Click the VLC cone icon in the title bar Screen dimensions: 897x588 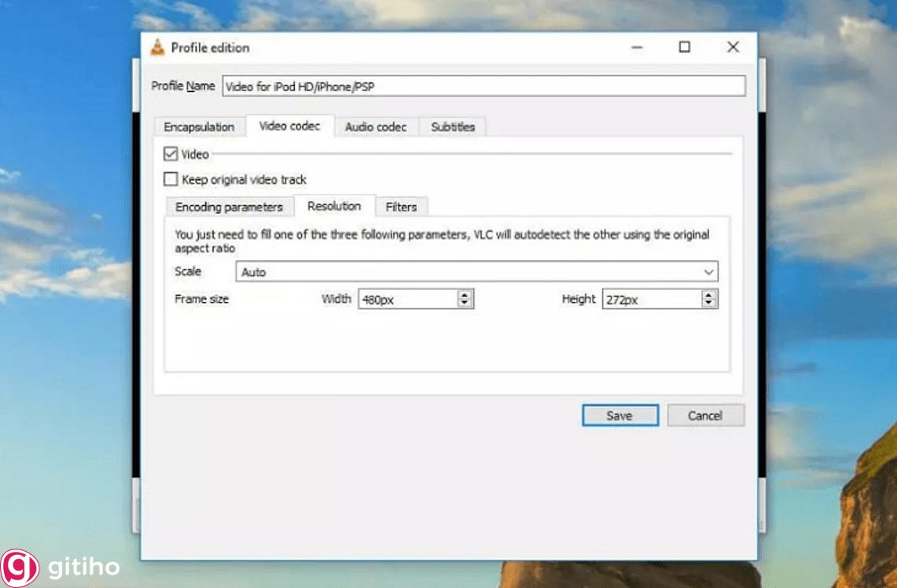(158, 47)
